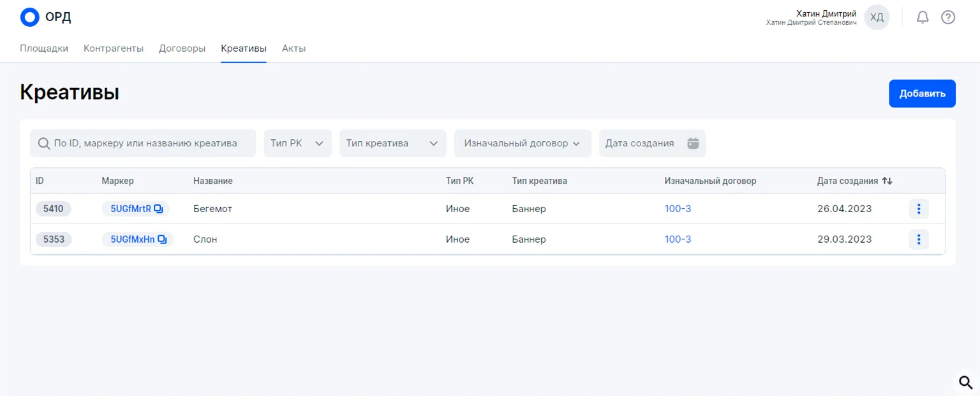Switch to the Площадки tab
This screenshot has height=396, width=980.
click(x=44, y=48)
